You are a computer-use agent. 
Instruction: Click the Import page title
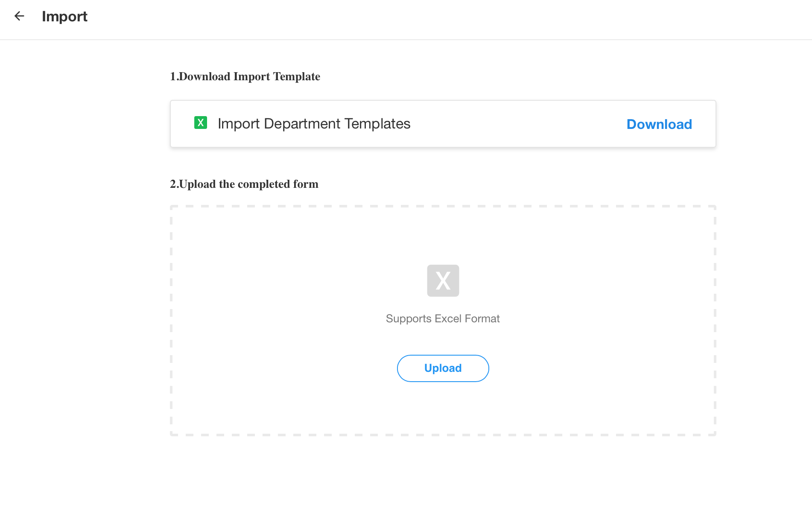pyautogui.click(x=64, y=17)
